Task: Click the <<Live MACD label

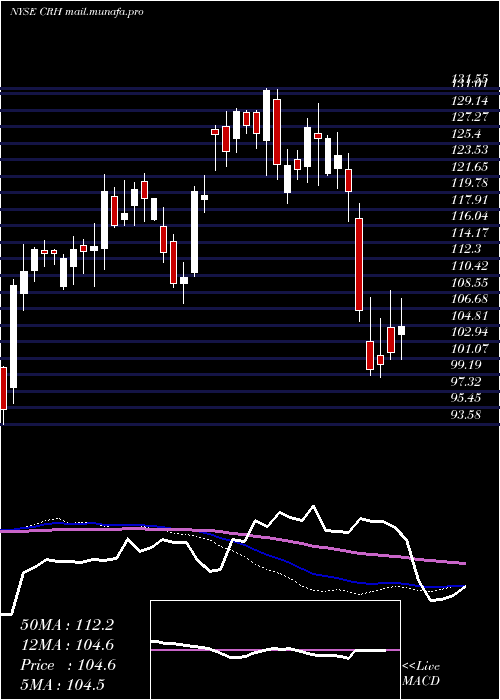Action: 421,674
